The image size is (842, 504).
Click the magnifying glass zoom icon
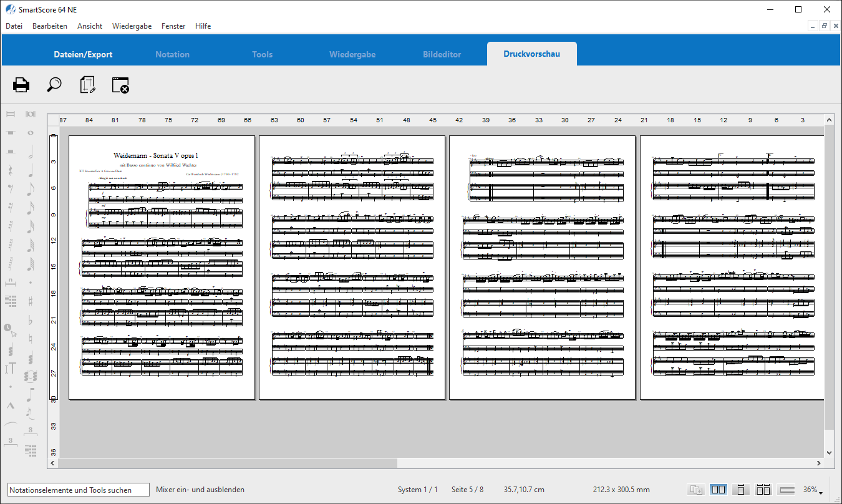pos(54,85)
